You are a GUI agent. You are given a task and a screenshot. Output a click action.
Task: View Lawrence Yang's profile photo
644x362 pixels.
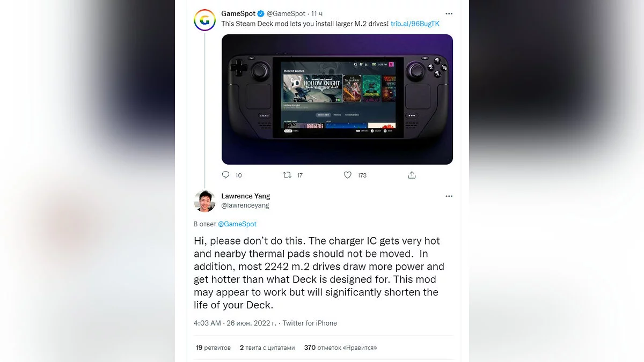pyautogui.click(x=204, y=201)
